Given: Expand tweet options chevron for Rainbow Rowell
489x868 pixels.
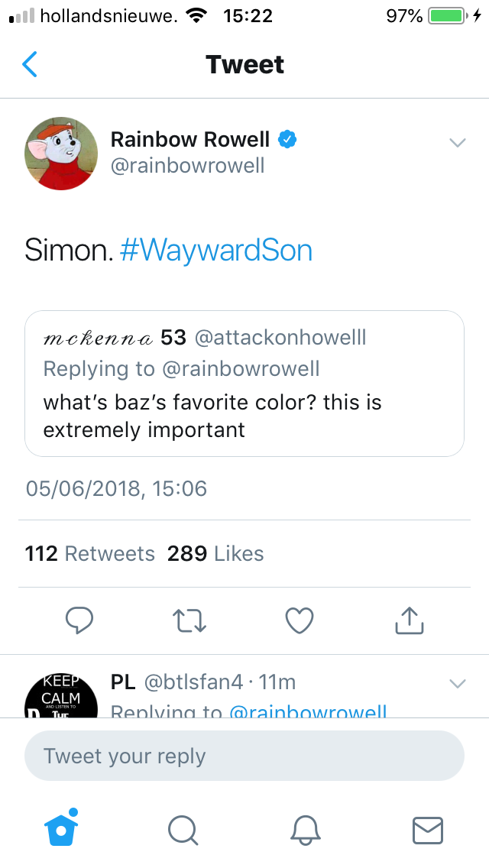Looking at the screenshot, I should tap(457, 143).
